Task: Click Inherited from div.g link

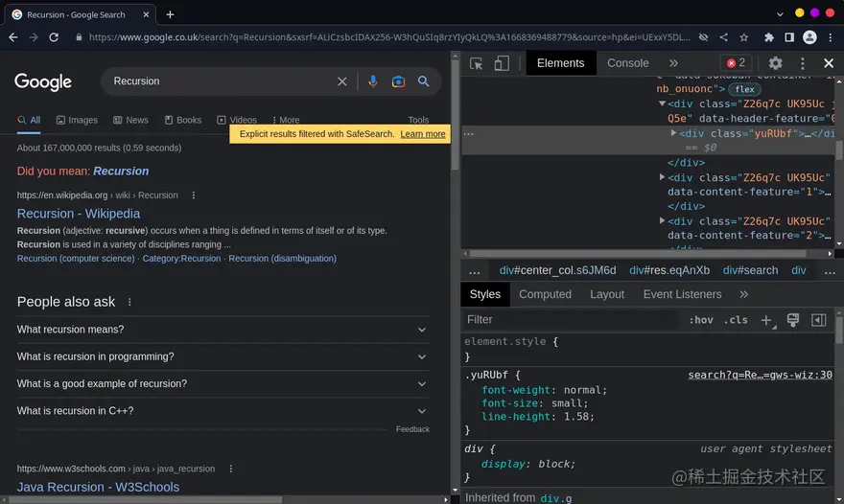Action: pyautogui.click(x=556, y=498)
